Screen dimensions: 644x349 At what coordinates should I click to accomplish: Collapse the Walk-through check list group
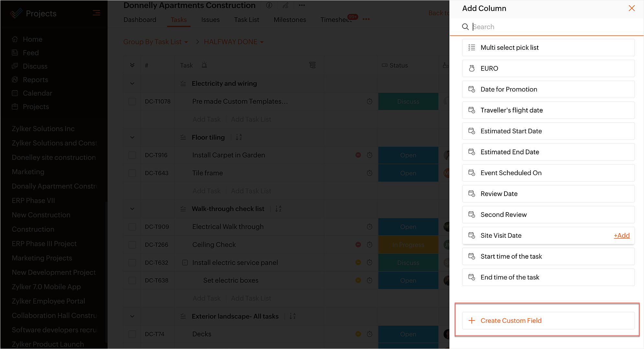tap(132, 209)
